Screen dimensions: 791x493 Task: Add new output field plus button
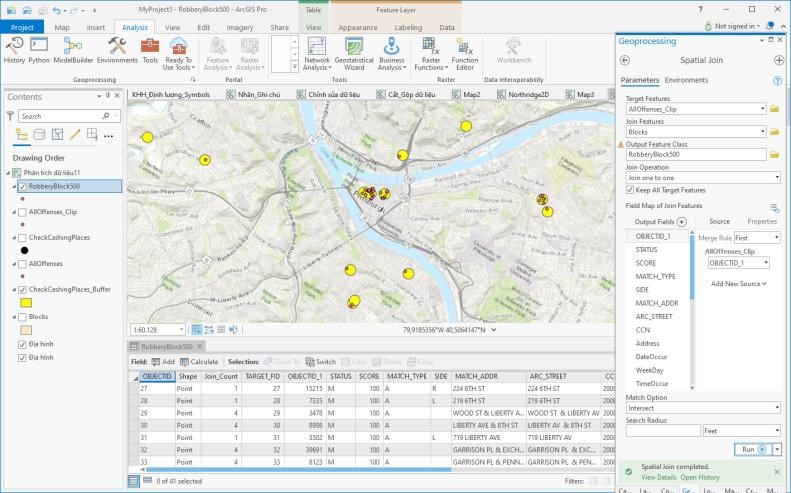(682, 222)
